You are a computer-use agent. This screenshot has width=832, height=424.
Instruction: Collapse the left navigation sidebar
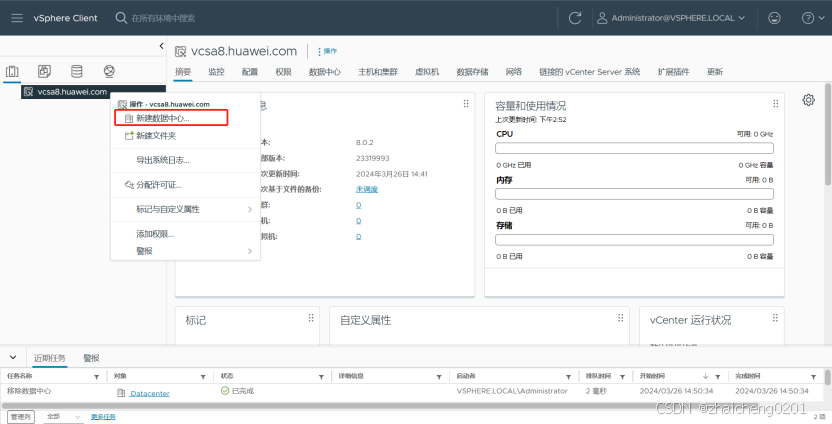(x=161, y=46)
